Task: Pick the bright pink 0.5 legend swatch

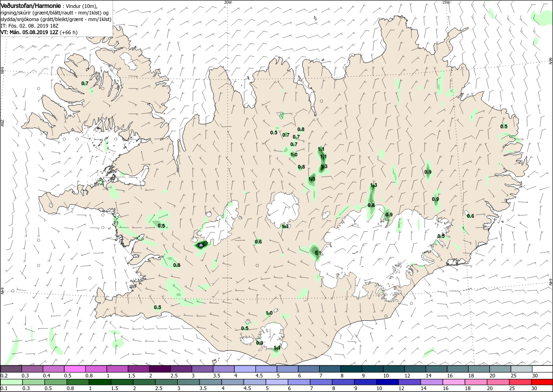Action: click(x=75, y=369)
